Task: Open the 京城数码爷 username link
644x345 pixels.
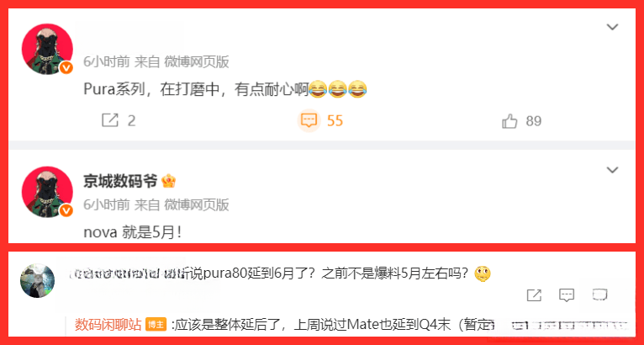Action: point(120,181)
